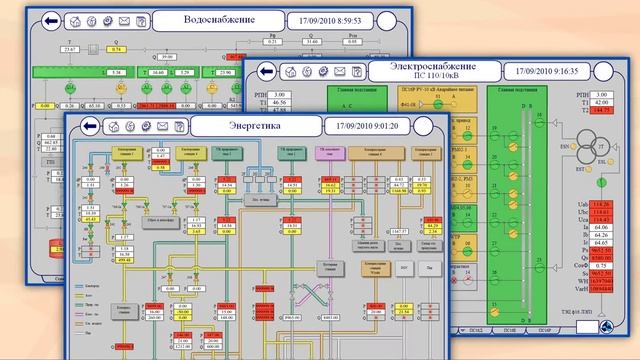The width and height of the screenshot is (640, 360).
Task: Open gear settings in Водоснабжение toolbar
Action: pyautogui.click(x=108, y=21)
